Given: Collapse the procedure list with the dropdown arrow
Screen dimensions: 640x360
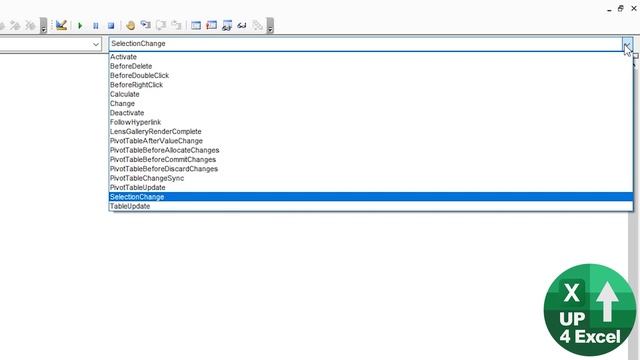Looking at the screenshot, I should [627, 44].
